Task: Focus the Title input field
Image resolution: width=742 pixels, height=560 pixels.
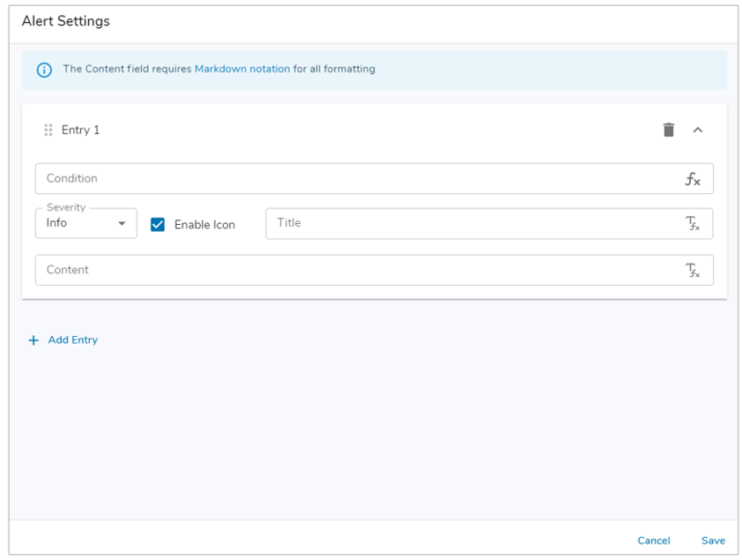Action: (489, 223)
